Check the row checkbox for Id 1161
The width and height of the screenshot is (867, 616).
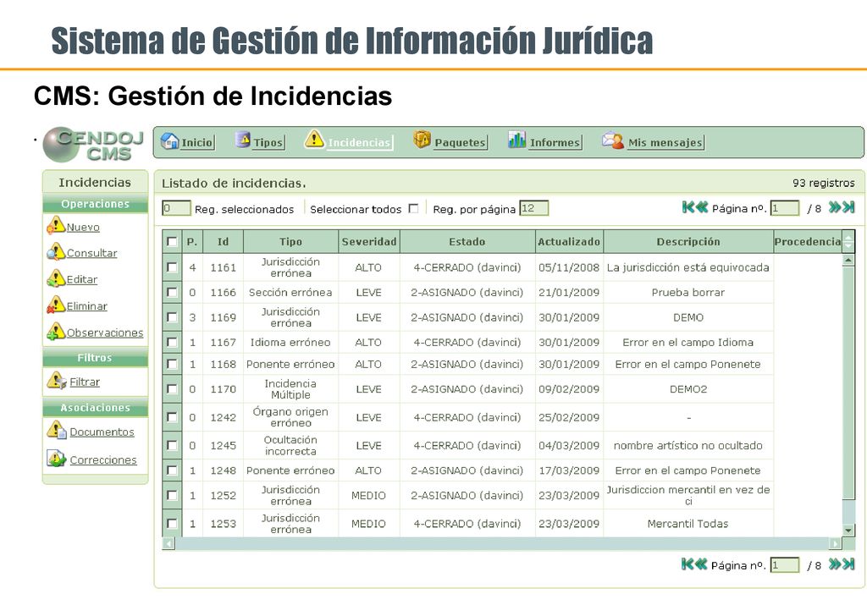172,267
